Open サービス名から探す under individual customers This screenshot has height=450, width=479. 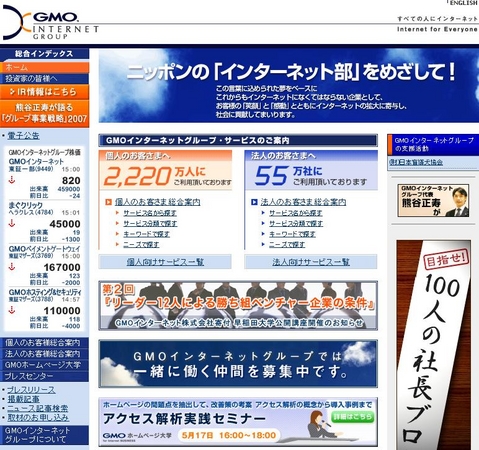(x=150, y=213)
